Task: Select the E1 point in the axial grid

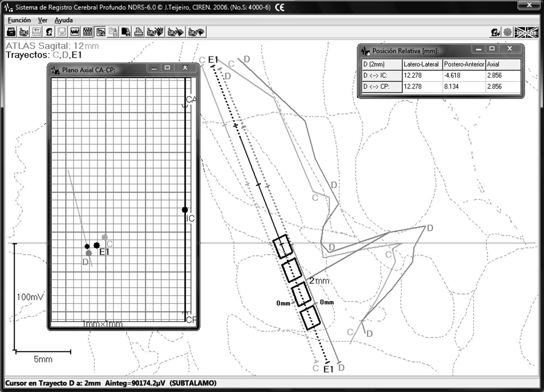Action: click(96, 245)
